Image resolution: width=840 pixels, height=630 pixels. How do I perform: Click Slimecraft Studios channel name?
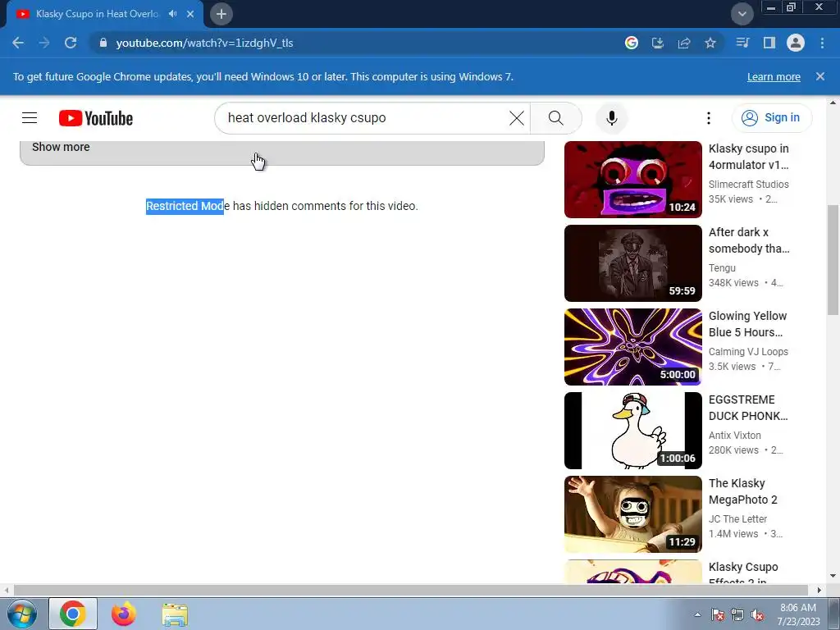[748, 185]
